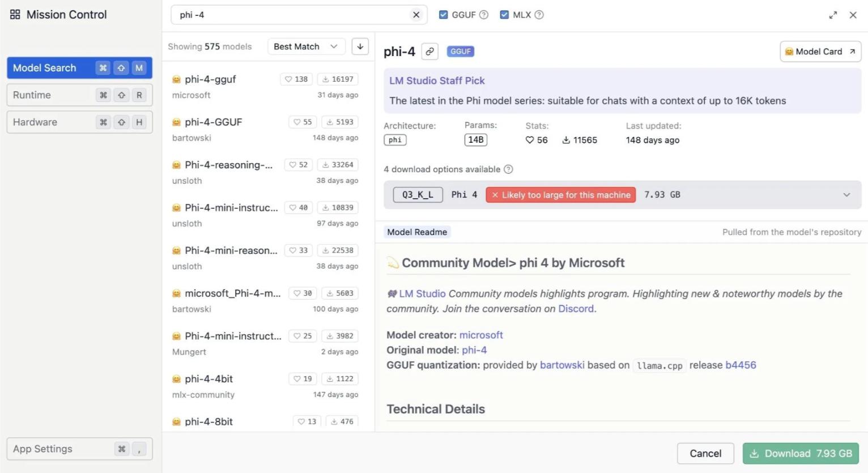This screenshot has height=473, width=868.
Task: Switch to Runtime section
Action: click(x=79, y=95)
